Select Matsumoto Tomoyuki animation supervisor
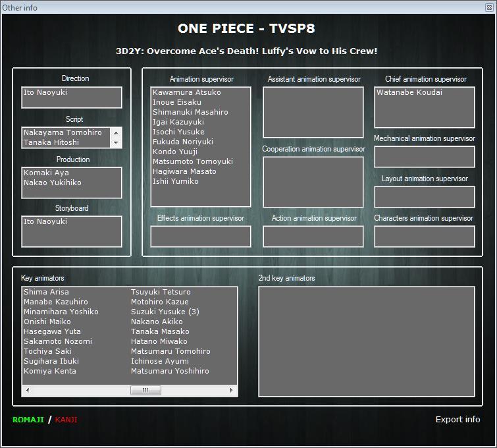Image resolution: width=497 pixels, height=448 pixels. pos(193,161)
